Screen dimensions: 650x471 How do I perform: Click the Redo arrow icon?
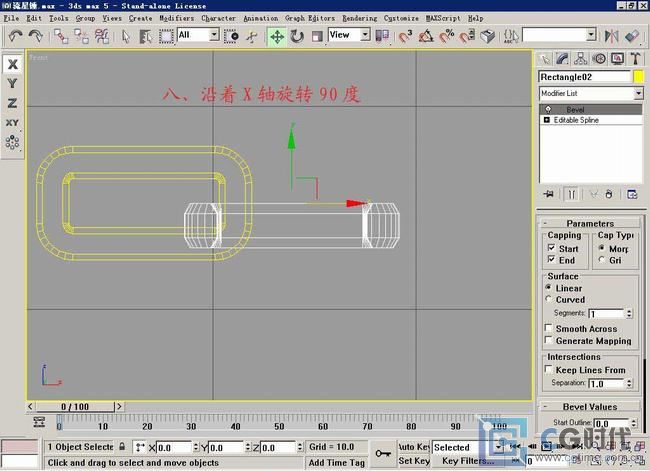coord(36,36)
